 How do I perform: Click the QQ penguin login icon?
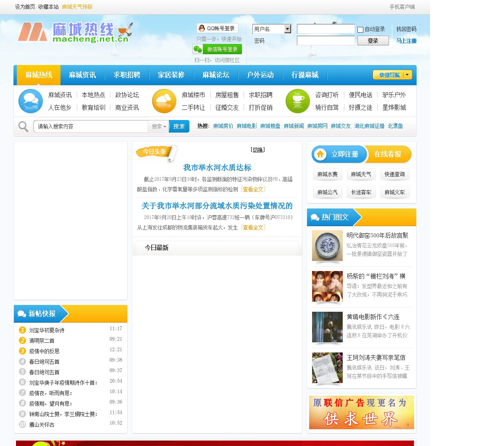pyautogui.click(x=202, y=28)
